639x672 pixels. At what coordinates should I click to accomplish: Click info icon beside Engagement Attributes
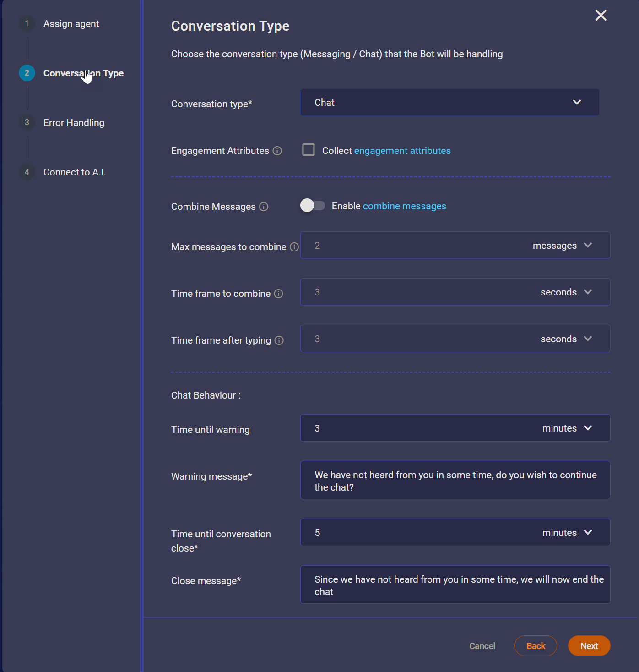tap(277, 151)
